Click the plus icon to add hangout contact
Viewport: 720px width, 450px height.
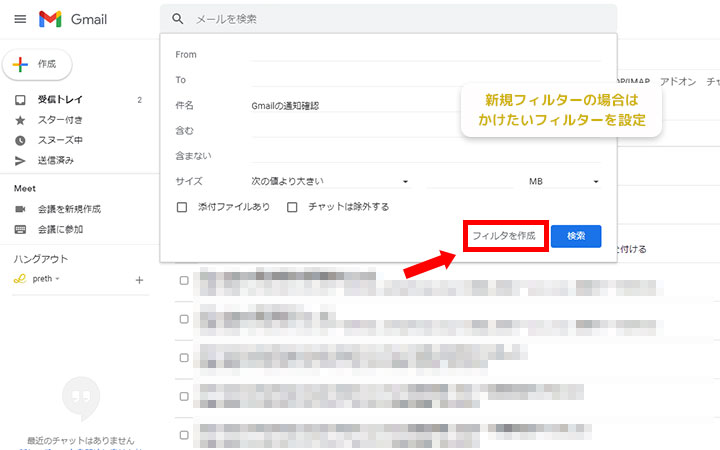point(140,280)
